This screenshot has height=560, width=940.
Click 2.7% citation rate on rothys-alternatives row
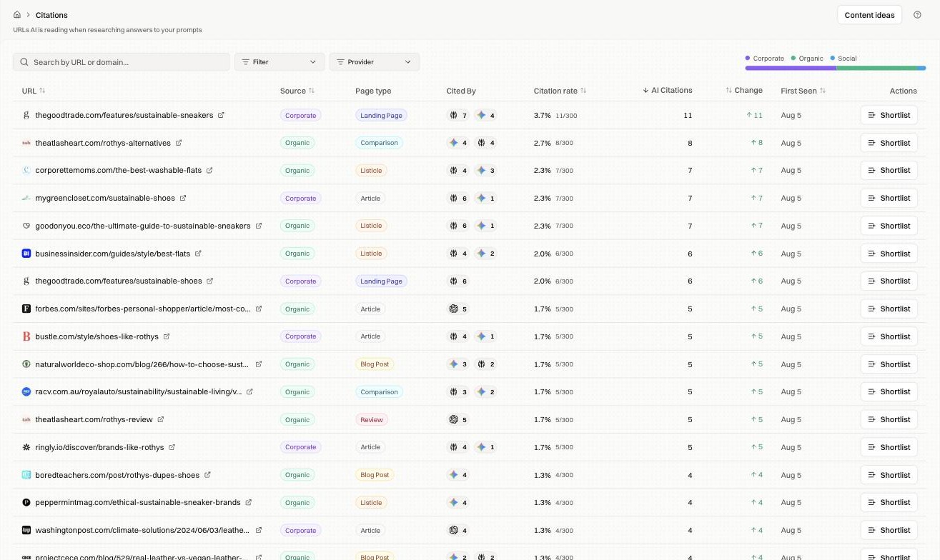[542, 143]
